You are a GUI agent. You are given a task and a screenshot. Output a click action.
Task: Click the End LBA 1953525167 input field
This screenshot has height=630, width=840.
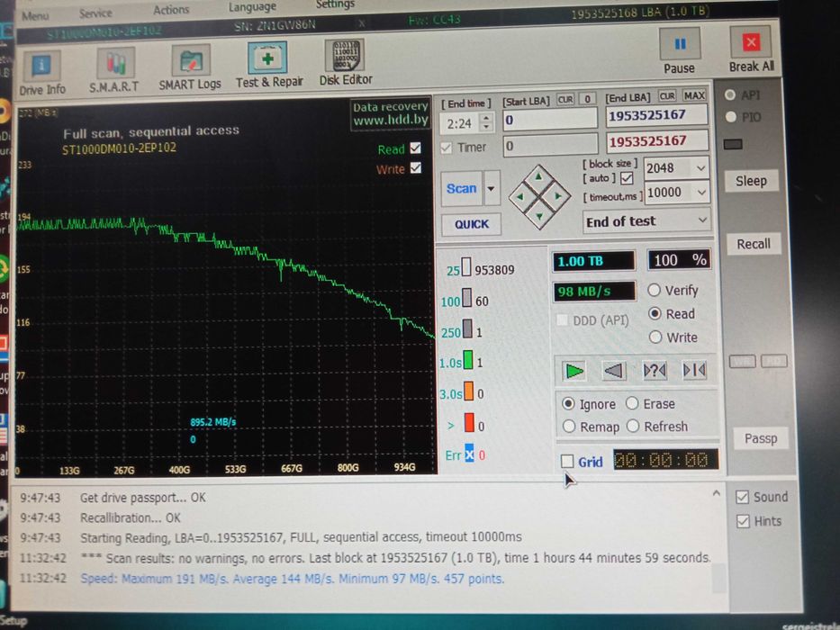click(656, 115)
